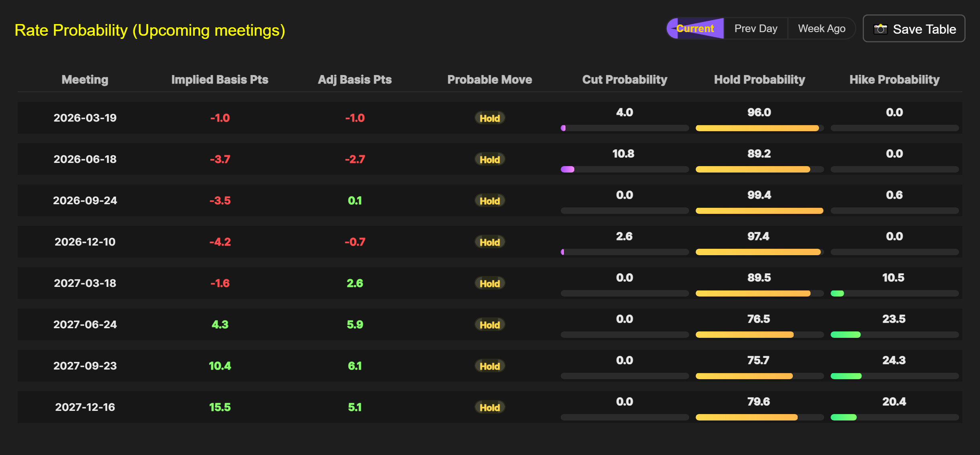Viewport: 980px width, 455px height.
Task: Click the Hold Probability column header
Action: pyautogui.click(x=759, y=79)
